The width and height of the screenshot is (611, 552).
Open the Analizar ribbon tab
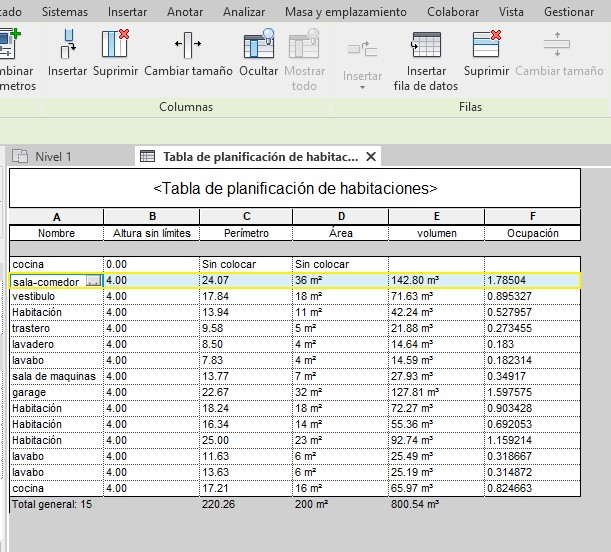coord(244,12)
